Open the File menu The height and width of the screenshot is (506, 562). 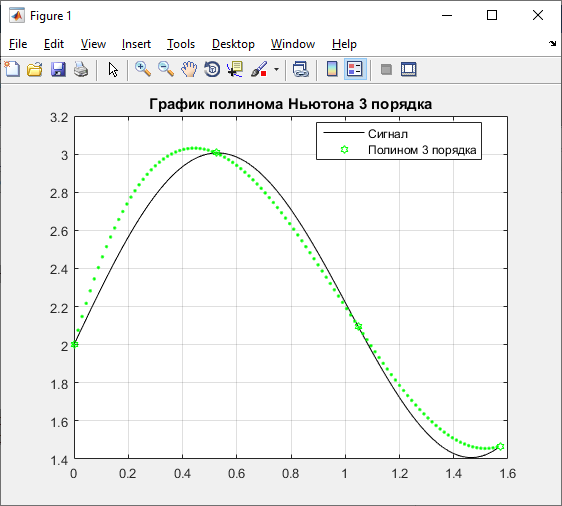point(18,44)
